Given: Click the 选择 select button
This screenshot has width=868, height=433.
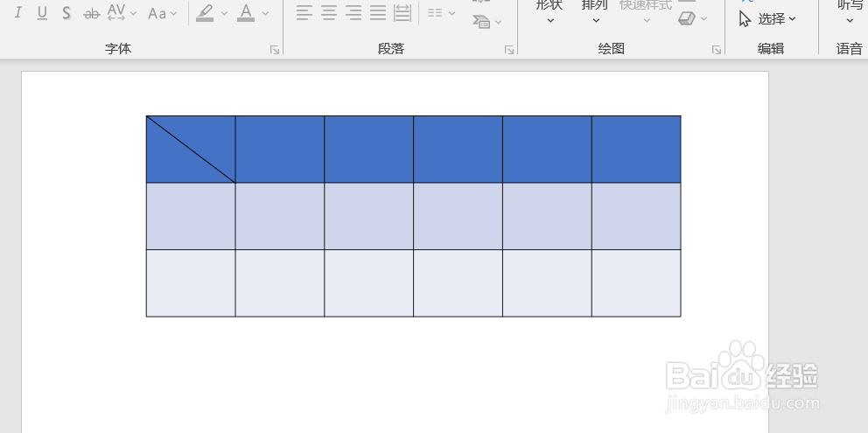Looking at the screenshot, I should (767, 19).
